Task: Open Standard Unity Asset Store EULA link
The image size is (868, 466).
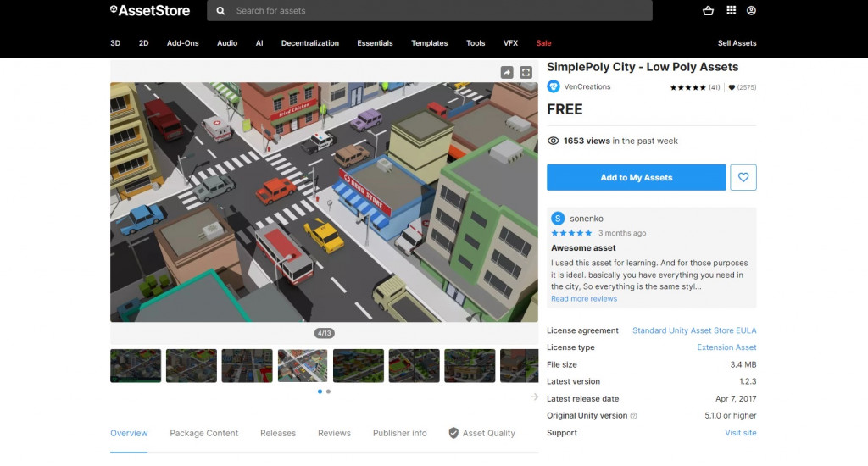Action: click(x=694, y=330)
